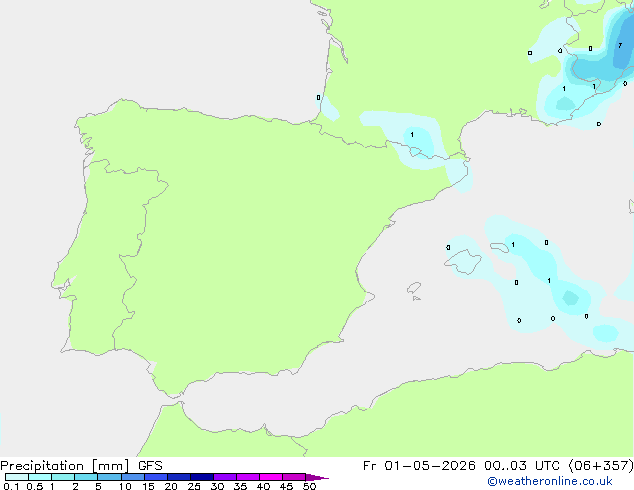Viewport: 634px width, 490px height.
Task: Click the 'Precipitation [mm] GFS' title text
Action: pyautogui.click(x=81, y=466)
